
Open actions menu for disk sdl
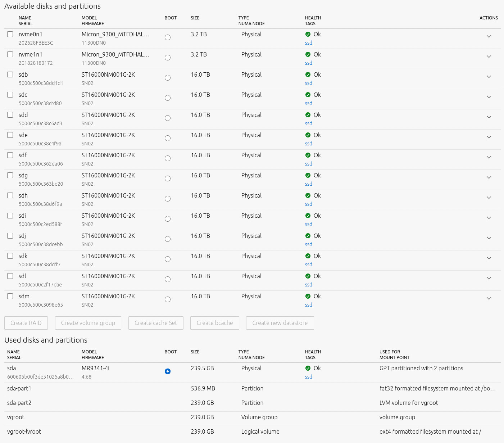(489, 278)
